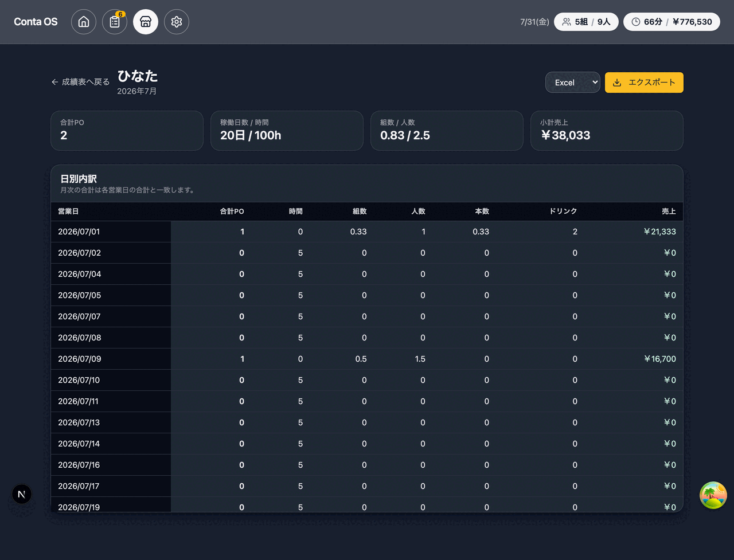Image resolution: width=734 pixels, height=560 pixels.
Task: Click the 小計売上 ¥38,033 summary card
Action: [607, 131]
